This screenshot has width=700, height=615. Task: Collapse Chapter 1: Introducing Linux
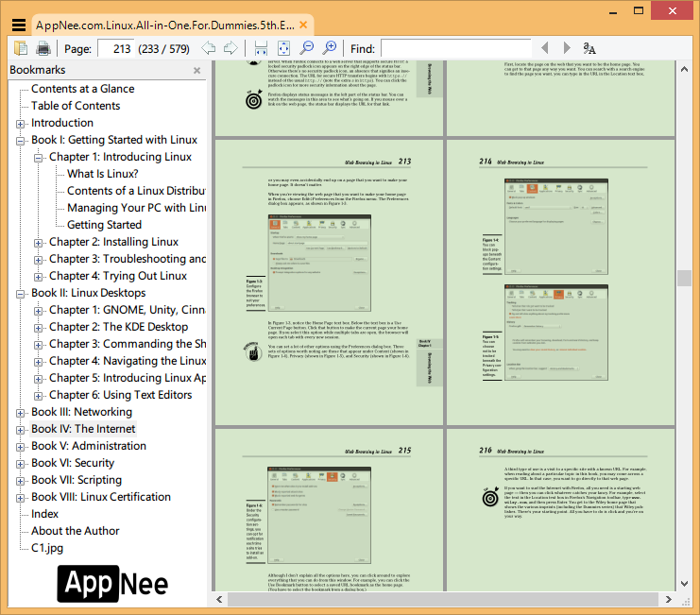point(39,158)
